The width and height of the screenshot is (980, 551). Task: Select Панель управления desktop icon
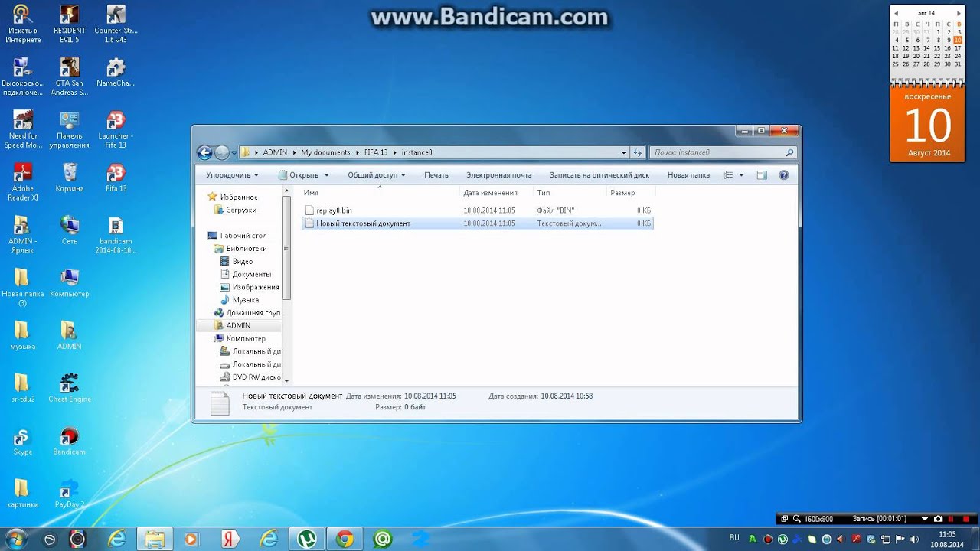pos(70,129)
